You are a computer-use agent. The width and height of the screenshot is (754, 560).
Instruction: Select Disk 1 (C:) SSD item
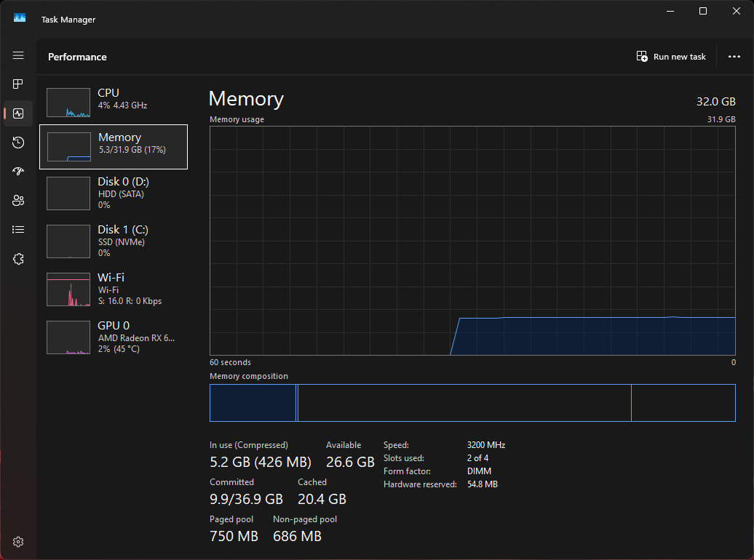[114, 241]
